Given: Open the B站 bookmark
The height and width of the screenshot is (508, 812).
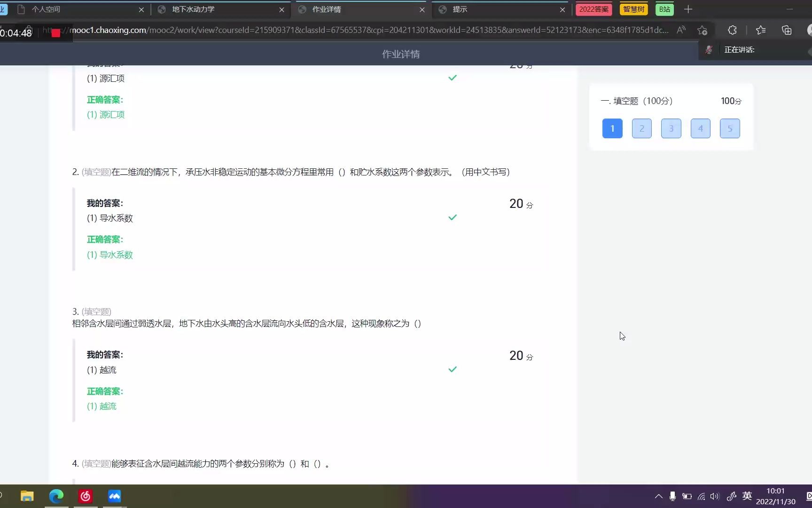Looking at the screenshot, I should point(664,9).
